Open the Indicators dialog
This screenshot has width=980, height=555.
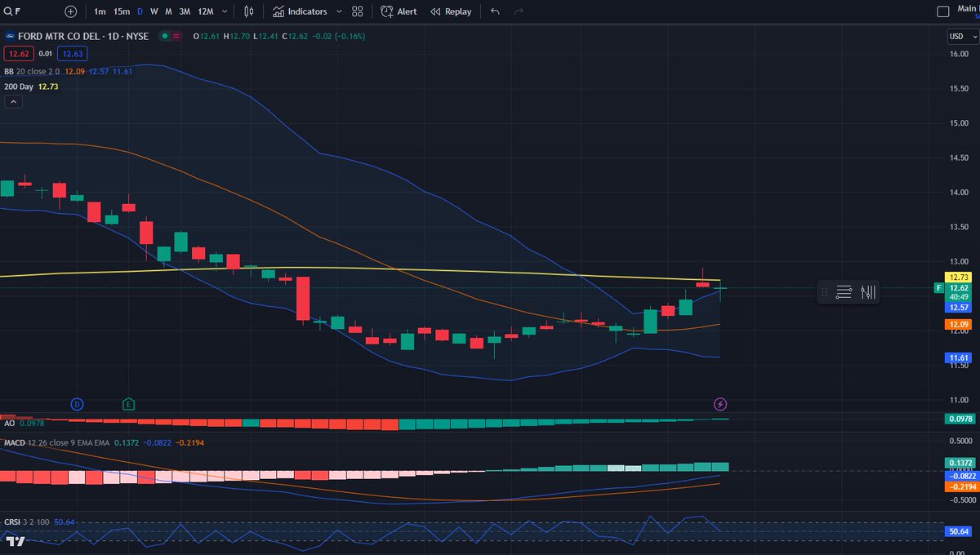300,11
